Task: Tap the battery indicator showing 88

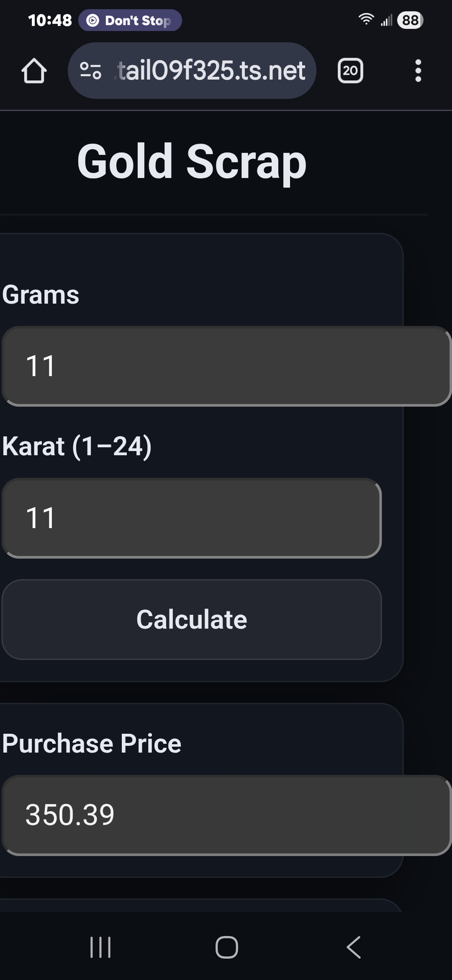Action: click(x=410, y=20)
